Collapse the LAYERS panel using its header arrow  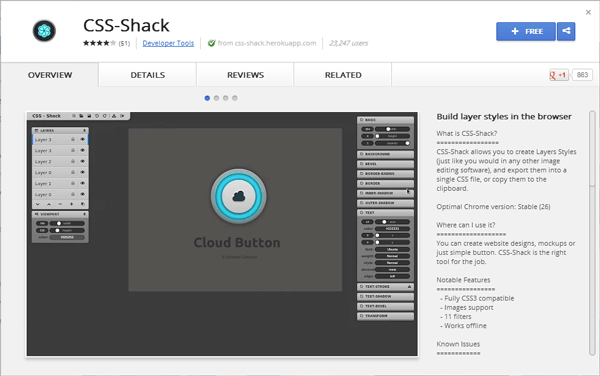(85, 131)
